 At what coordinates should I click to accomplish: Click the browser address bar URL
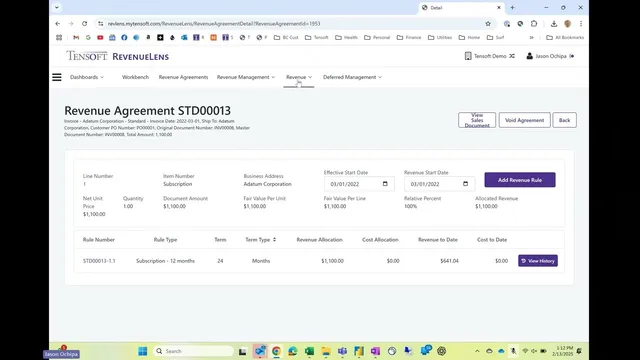click(x=213, y=24)
